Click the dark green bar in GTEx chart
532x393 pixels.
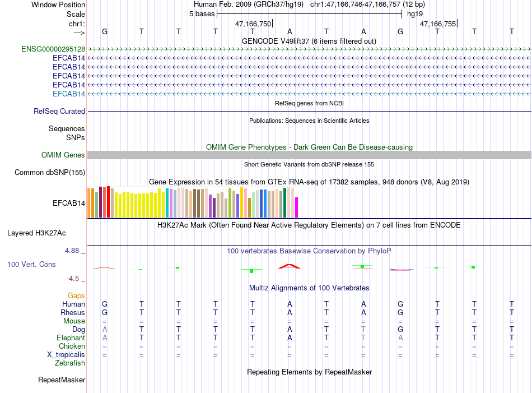285,202
